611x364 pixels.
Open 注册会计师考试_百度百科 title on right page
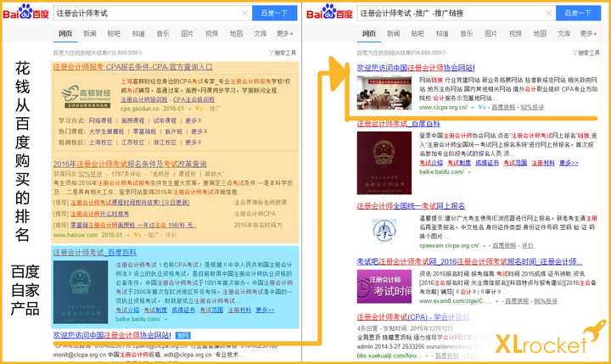coord(398,124)
